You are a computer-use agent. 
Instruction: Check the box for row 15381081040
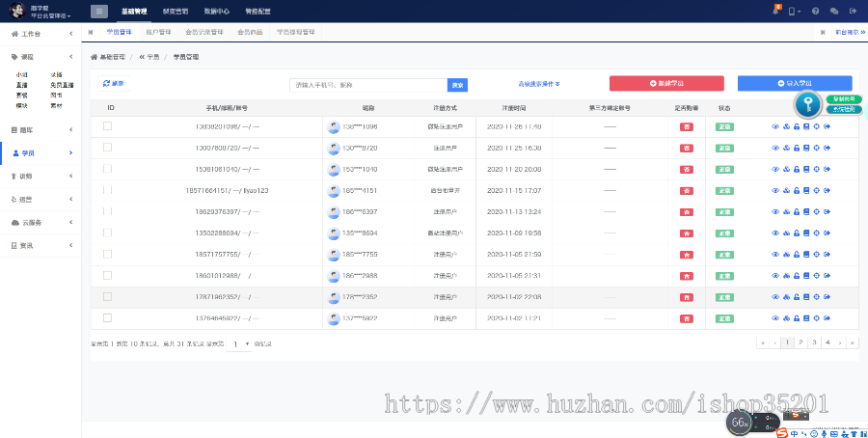[107, 169]
